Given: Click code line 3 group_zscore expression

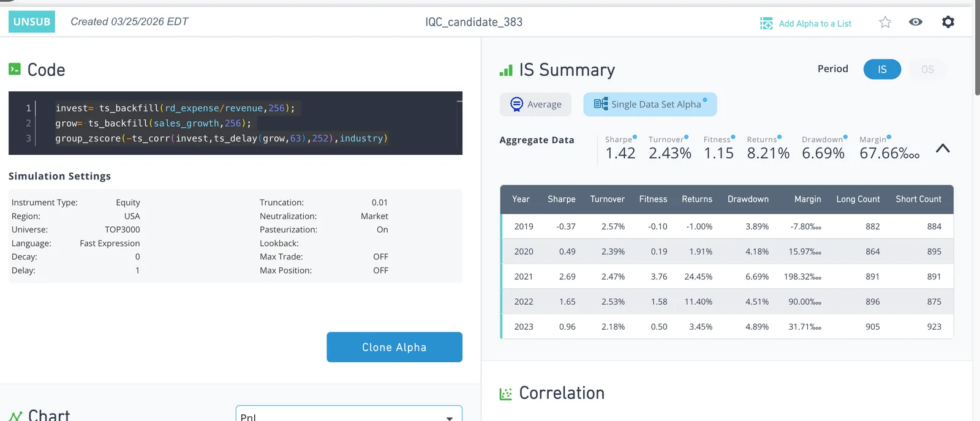Looking at the screenshot, I should click(222, 138).
